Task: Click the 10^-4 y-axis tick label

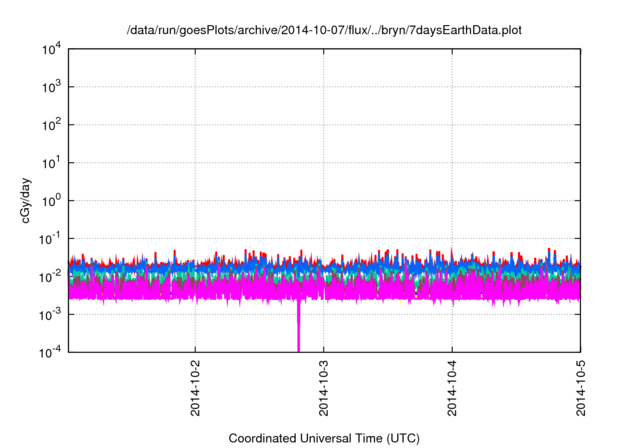Action: pos(51,352)
